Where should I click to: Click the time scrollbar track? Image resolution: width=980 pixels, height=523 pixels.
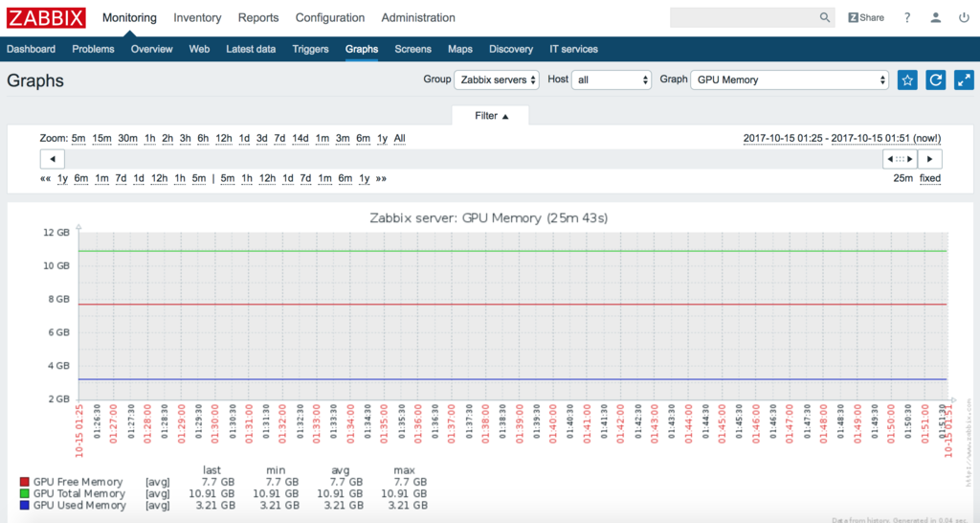coord(473,159)
